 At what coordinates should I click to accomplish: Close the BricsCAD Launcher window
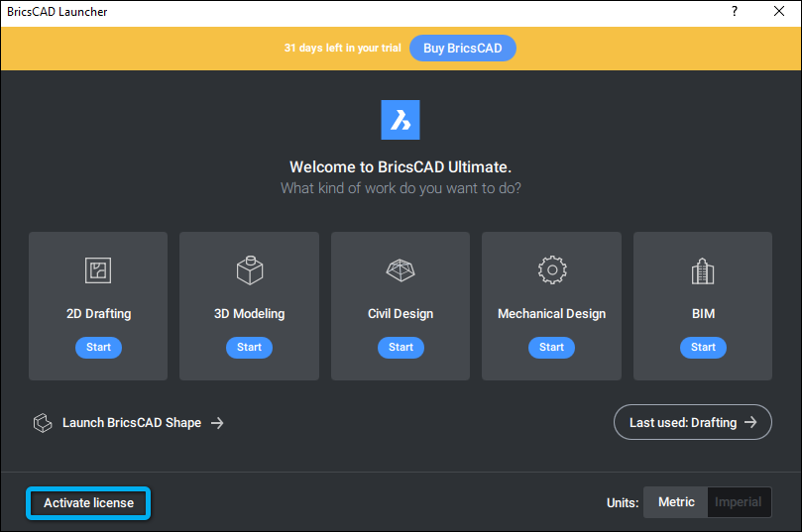779,11
